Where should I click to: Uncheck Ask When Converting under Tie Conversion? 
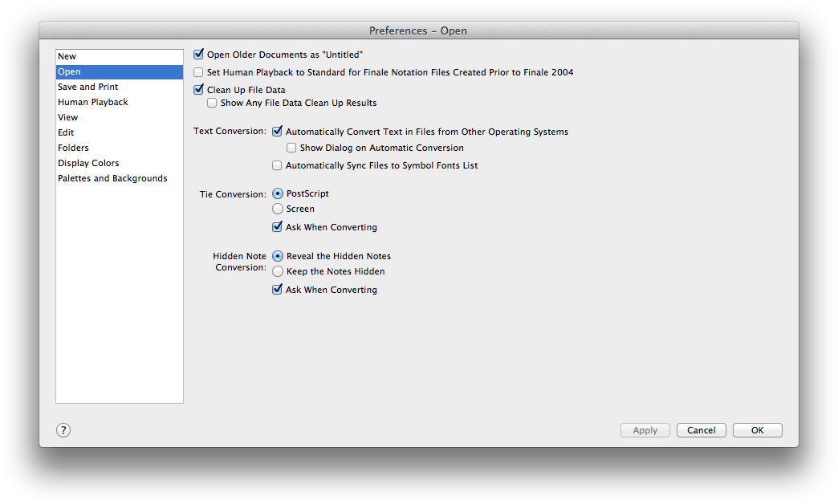[277, 227]
